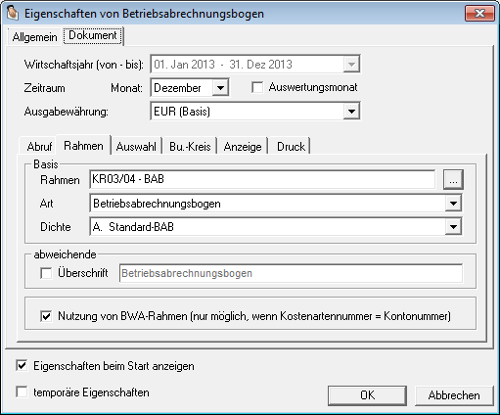Click the Wirtschaftsjahr (von - bis) label
Image resolution: width=500 pixels, height=415 pixels.
(84, 64)
